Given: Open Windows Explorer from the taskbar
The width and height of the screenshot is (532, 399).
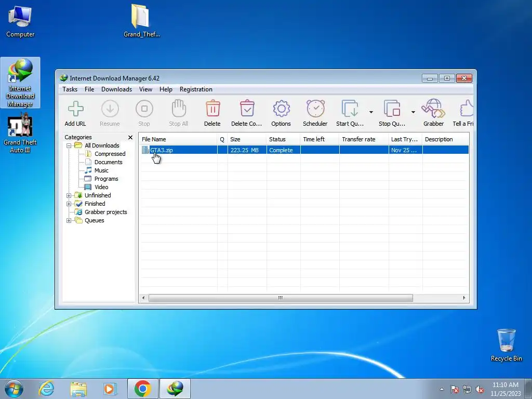Looking at the screenshot, I should point(78,389).
